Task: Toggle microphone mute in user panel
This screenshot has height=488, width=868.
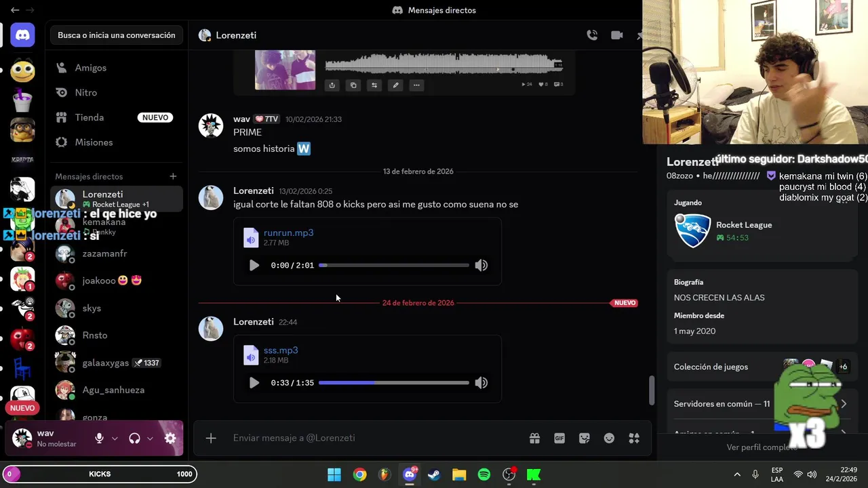Action: coord(99,439)
